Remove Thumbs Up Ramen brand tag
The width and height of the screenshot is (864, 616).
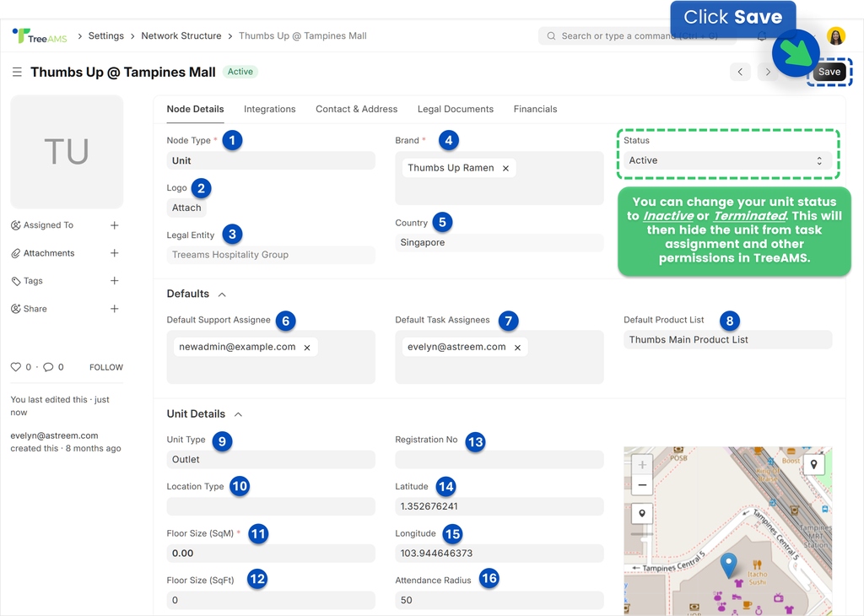[x=506, y=168]
